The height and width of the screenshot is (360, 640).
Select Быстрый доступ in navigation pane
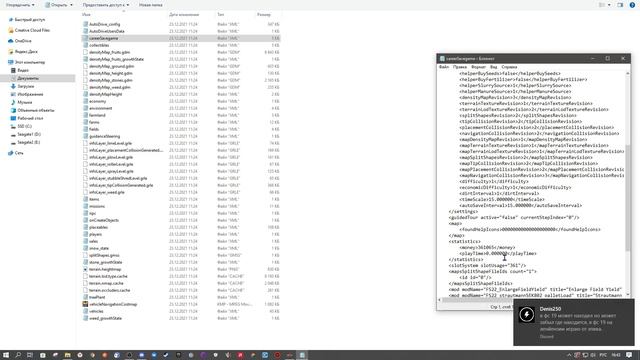click(29, 20)
